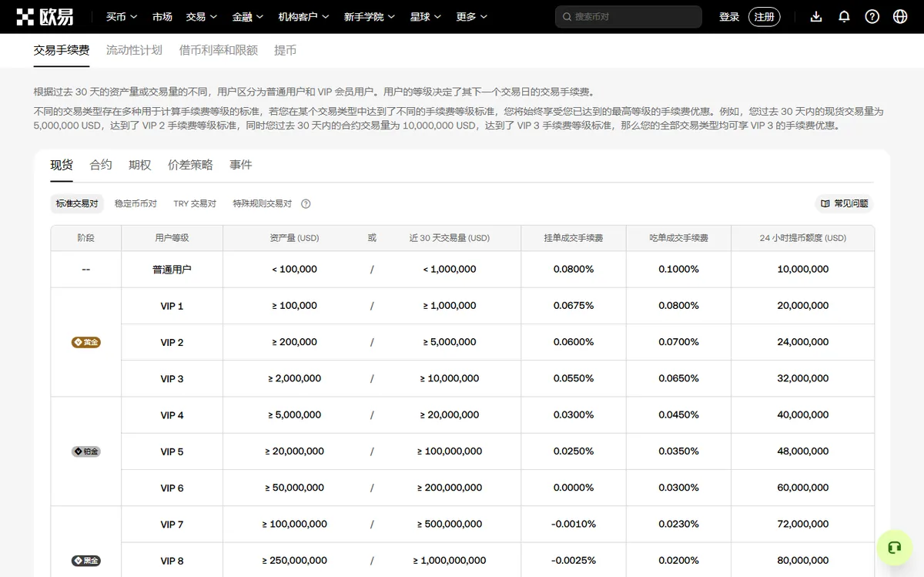924x577 pixels.
Task: Expand the 机构客户 dropdown menu
Action: [x=303, y=16]
